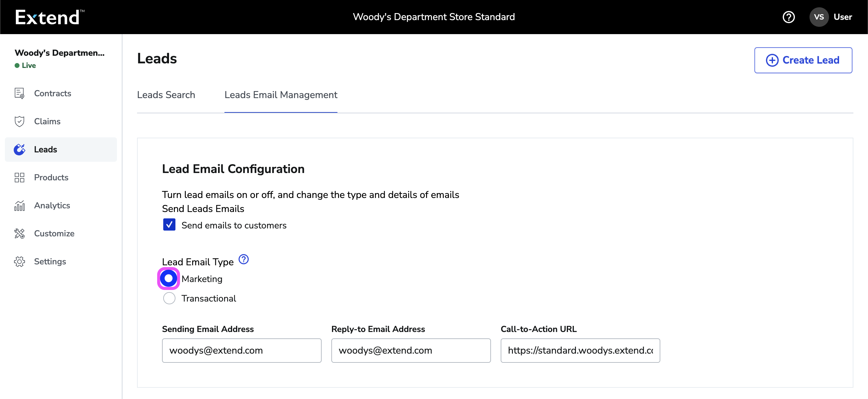Go to Contracts in sidebar
Image resolution: width=868 pixels, height=399 pixels.
(x=61, y=93)
